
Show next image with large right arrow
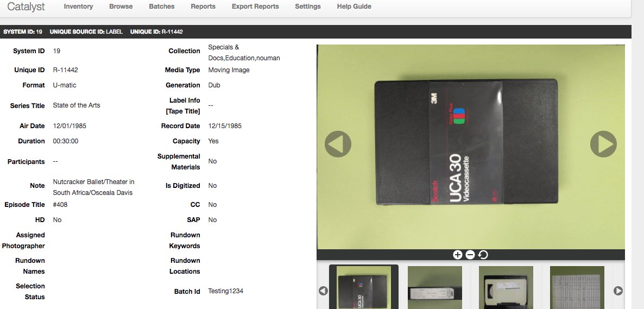point(603,144)
